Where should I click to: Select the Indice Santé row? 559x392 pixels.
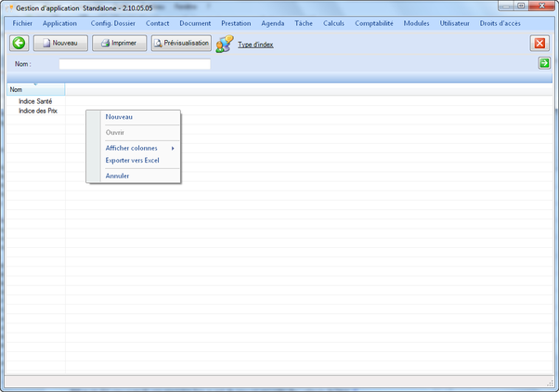[35, 101]
